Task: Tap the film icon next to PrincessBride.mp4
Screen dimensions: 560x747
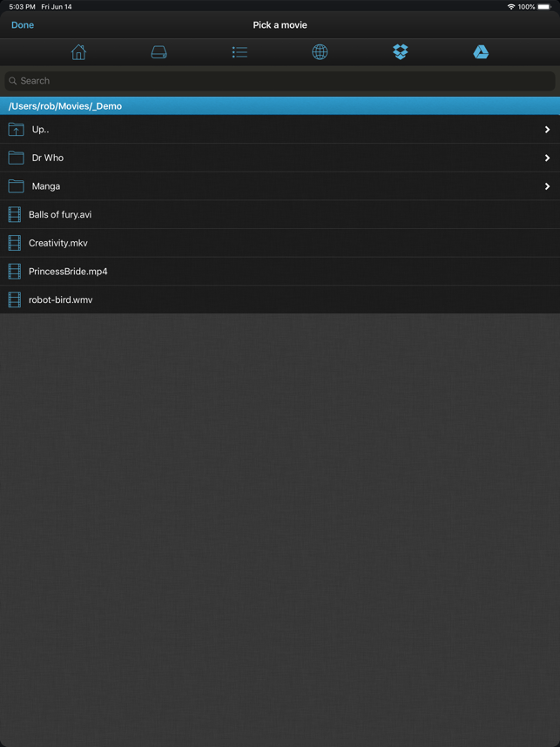Action: [x=15, y=272]
